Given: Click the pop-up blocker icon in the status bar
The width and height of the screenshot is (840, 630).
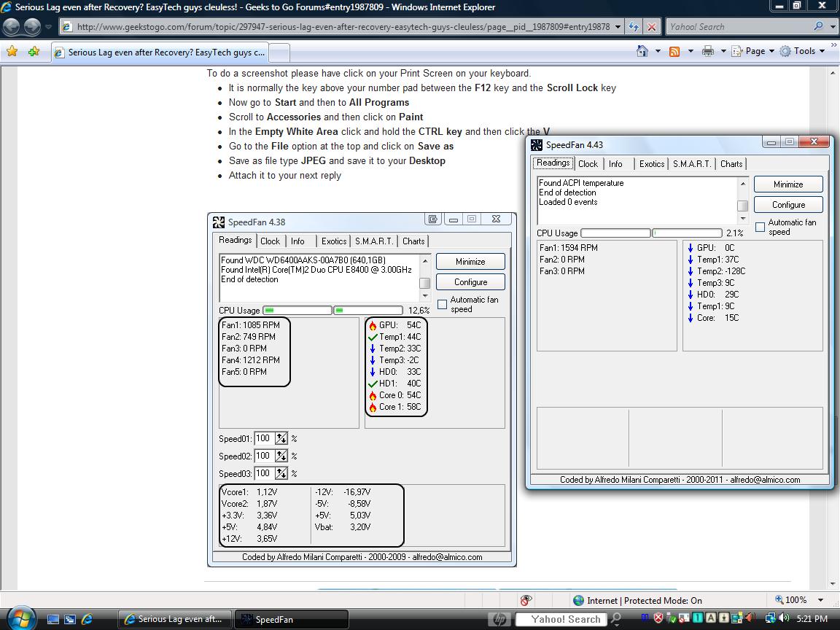Looking at the screenshot, I should point(526,600).
